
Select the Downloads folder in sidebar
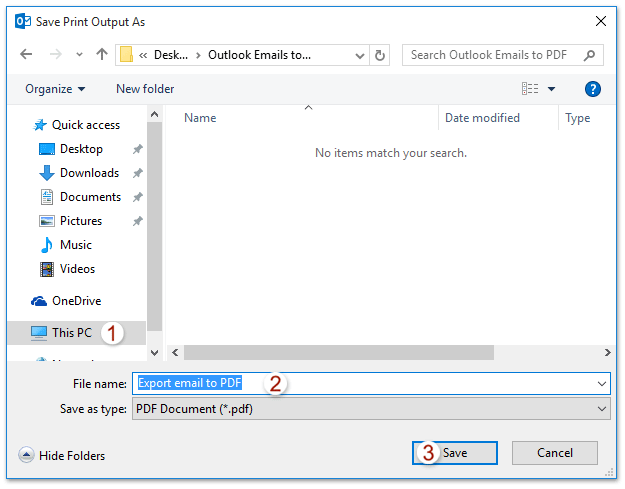point(89,173)
